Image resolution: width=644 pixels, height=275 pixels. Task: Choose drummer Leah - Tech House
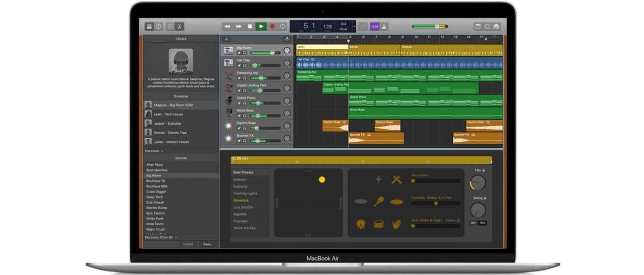click(x=181, y=114)
